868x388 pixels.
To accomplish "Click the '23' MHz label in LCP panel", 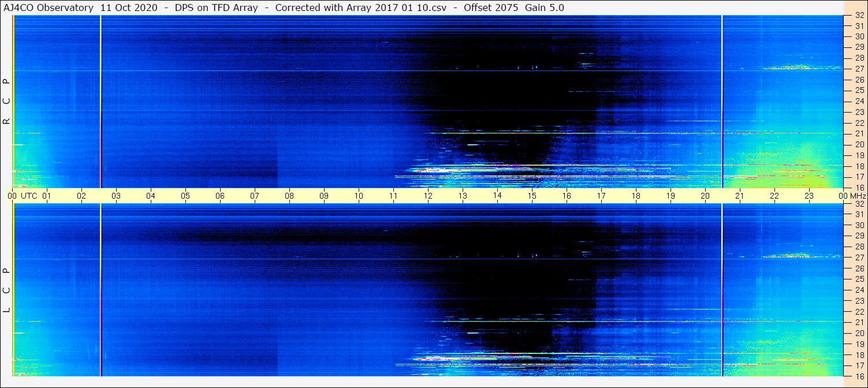I will (x=859, y=301).
